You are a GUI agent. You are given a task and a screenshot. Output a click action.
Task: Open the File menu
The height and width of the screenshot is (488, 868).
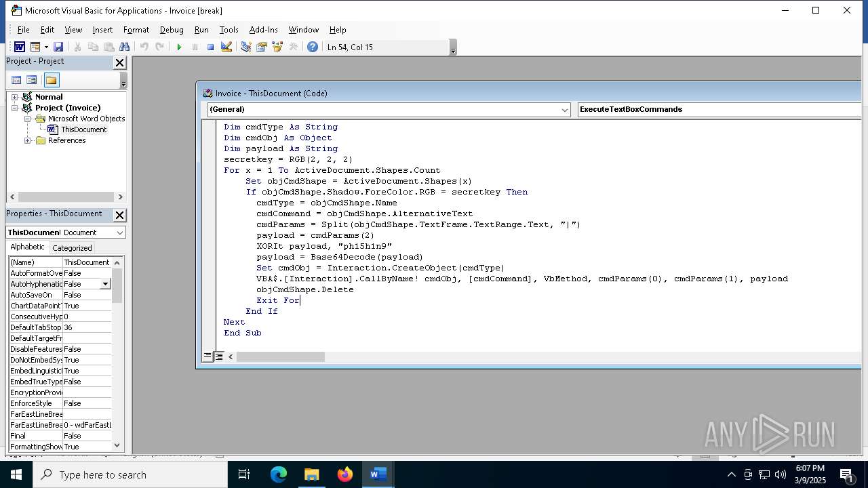(23, 30)
